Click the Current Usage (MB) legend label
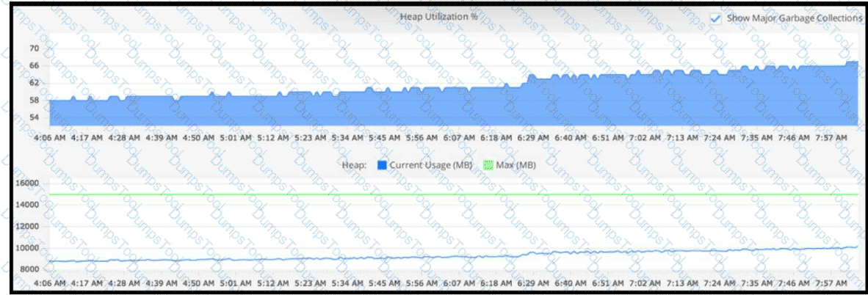The width and height of the screenshot is (868, 295). [430, 165]
